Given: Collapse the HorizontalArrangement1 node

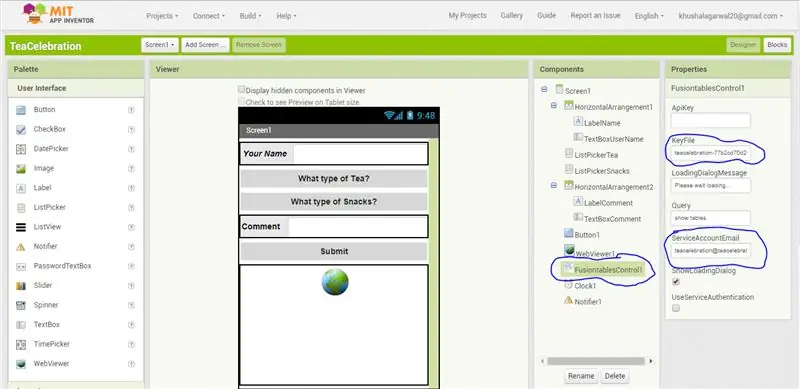Looking at the screenshot, I should 554,106.
